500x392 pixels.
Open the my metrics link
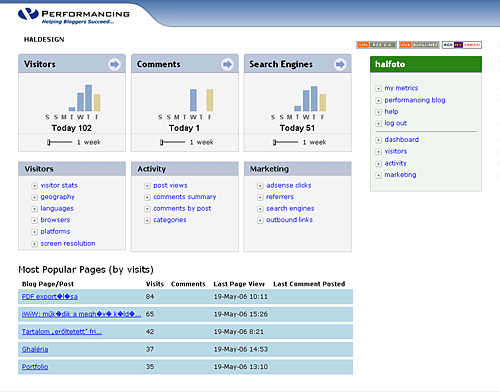pos(401,88)
